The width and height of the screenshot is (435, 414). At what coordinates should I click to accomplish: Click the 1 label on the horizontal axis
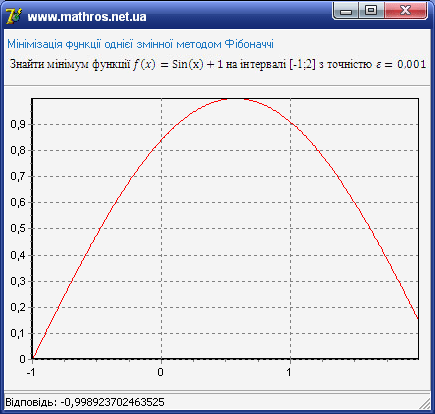289,372
